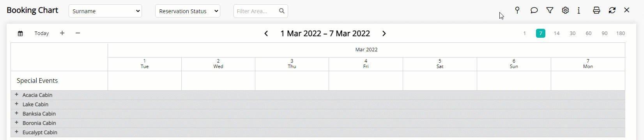The image size is (644, 140).
Task: Click the minus zoom-out icon beside Today
Action: [x=78, y=33]
